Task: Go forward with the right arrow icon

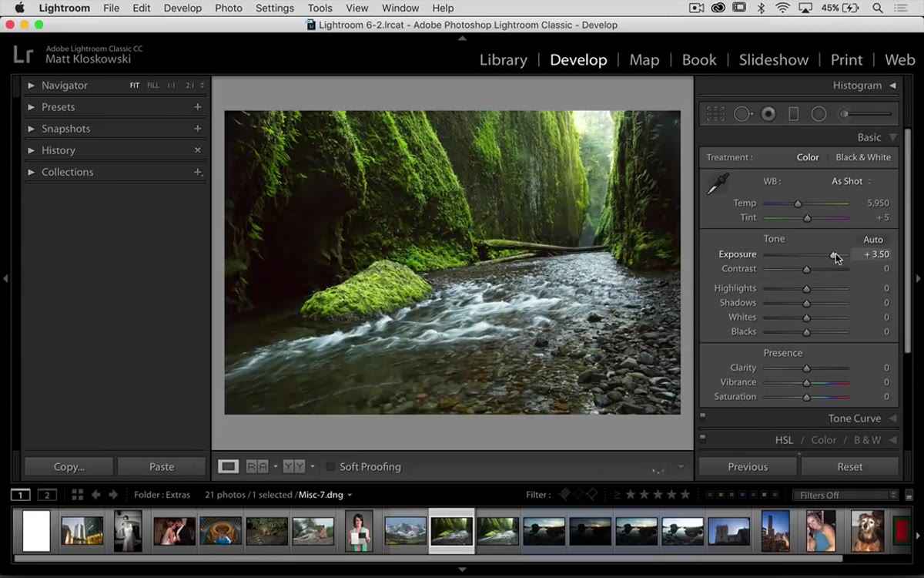Action: 113,495
